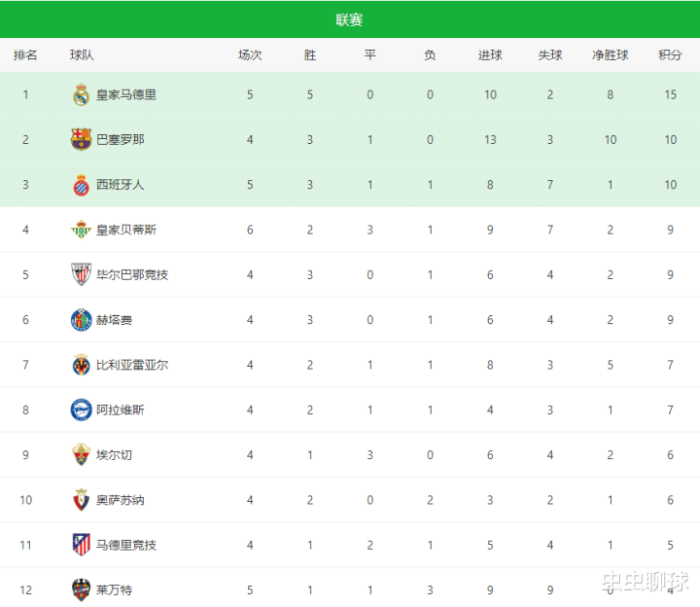700x607 pixels.
Task: Sort by 积分 column header
Action: pos(670,55)
